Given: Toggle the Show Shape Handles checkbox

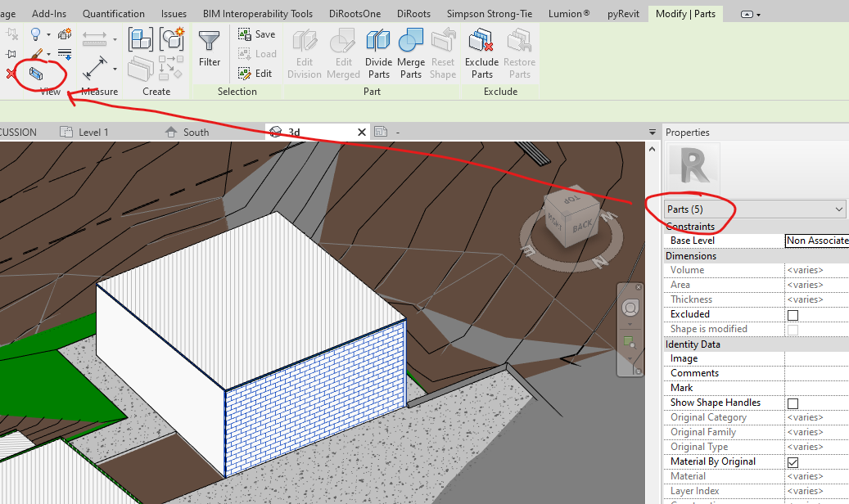Looking at the screenshot, I should click(x=793, y=403).
